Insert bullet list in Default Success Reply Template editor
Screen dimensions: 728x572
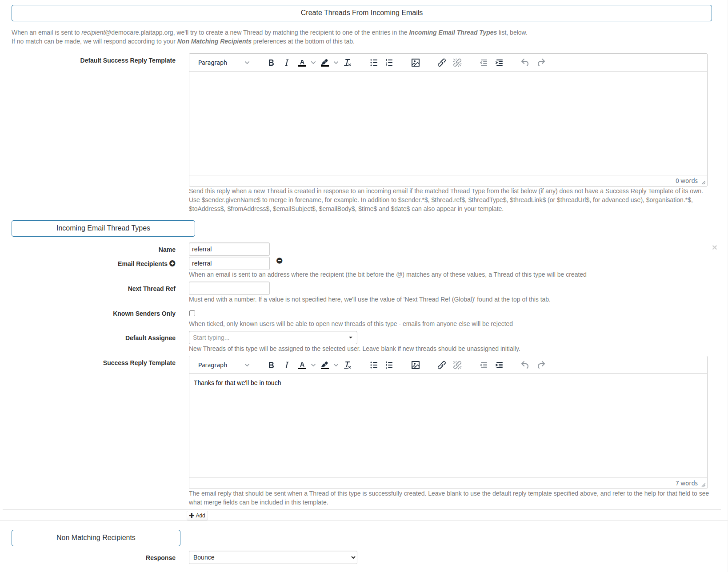tap(374, 63)
